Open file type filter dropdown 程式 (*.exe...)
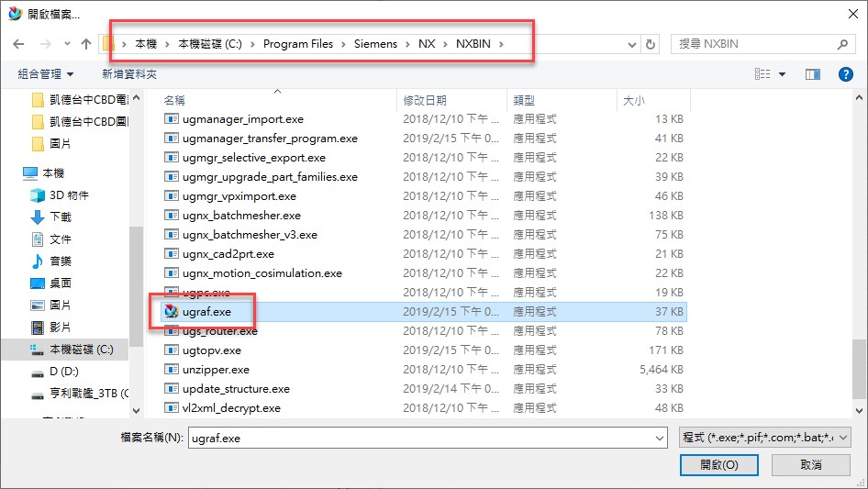Viewport: 868px width, 489px height. pos(764,438)
